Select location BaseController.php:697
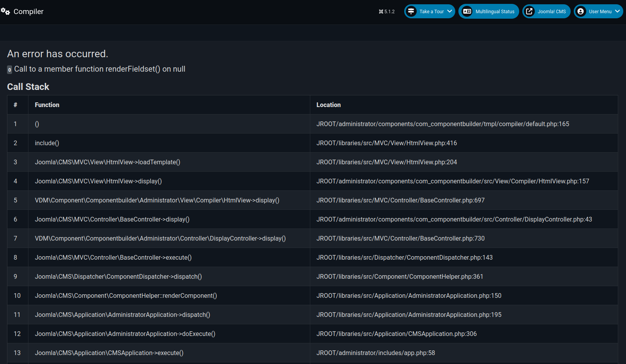This screenshot has height=364, width=626. 401,200
